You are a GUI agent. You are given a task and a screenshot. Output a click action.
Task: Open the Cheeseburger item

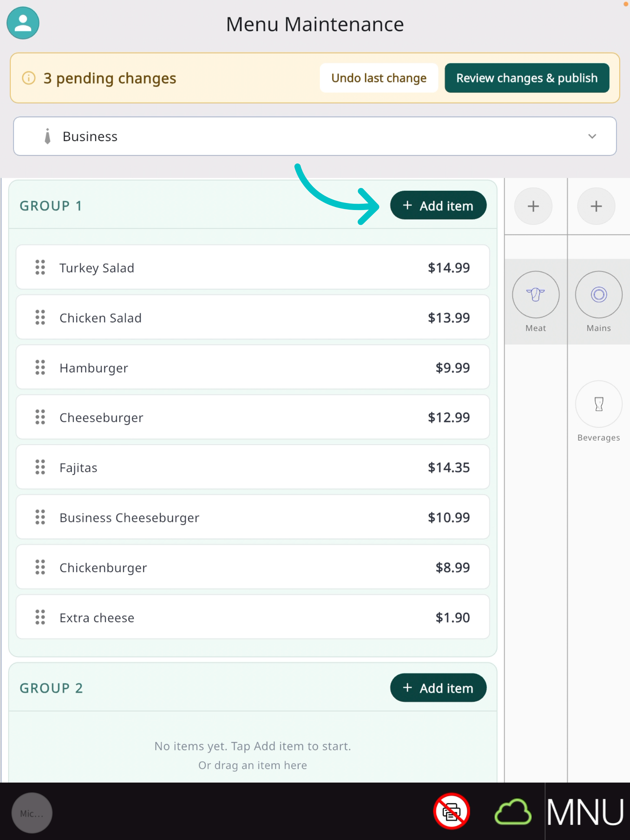click(x=253, y=417)
